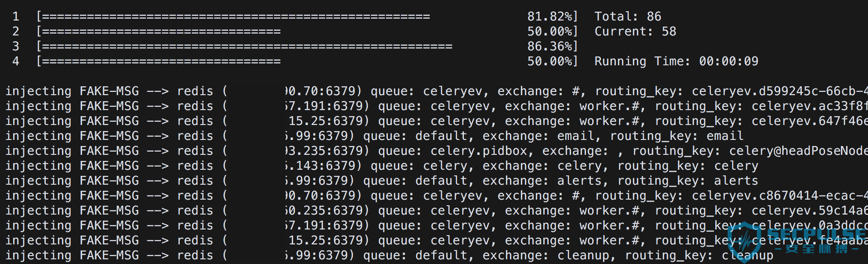The image size is (868, 264).
Task: Click the 81.82% percentage value
Action: tap(550, 17)
